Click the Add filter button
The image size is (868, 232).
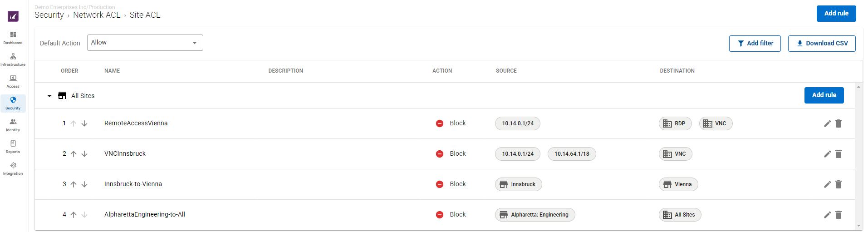click(x=755, y=44)
